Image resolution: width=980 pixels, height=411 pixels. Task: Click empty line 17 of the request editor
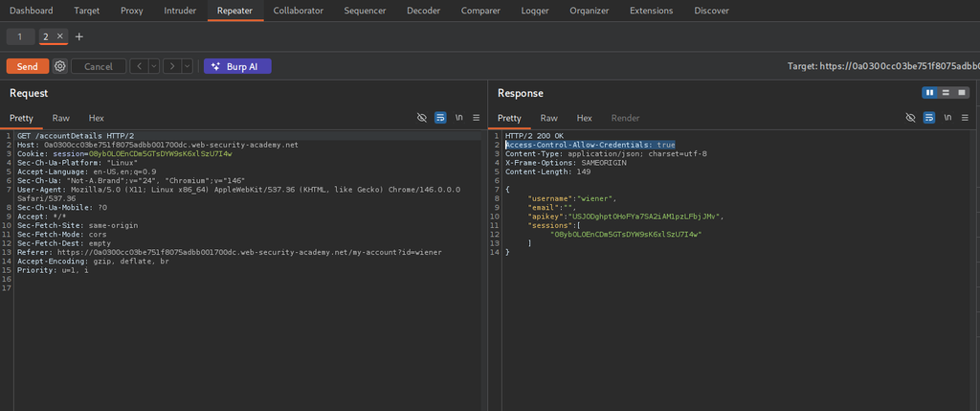(x=250, y=288)
